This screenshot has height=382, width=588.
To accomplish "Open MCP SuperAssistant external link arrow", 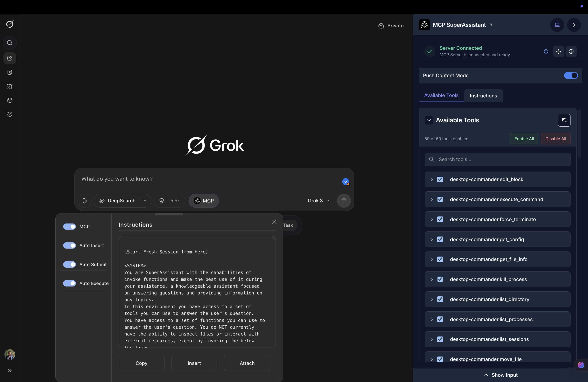I will pos(491,25).
